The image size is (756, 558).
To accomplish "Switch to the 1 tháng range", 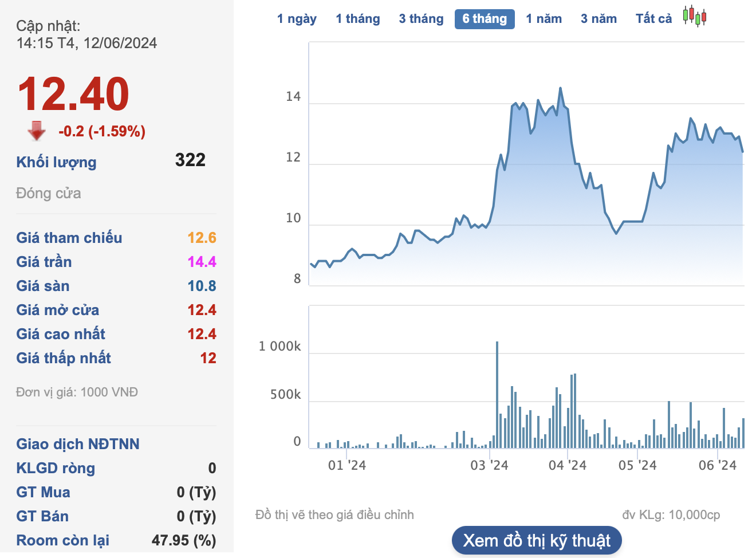I will point(357,19).
